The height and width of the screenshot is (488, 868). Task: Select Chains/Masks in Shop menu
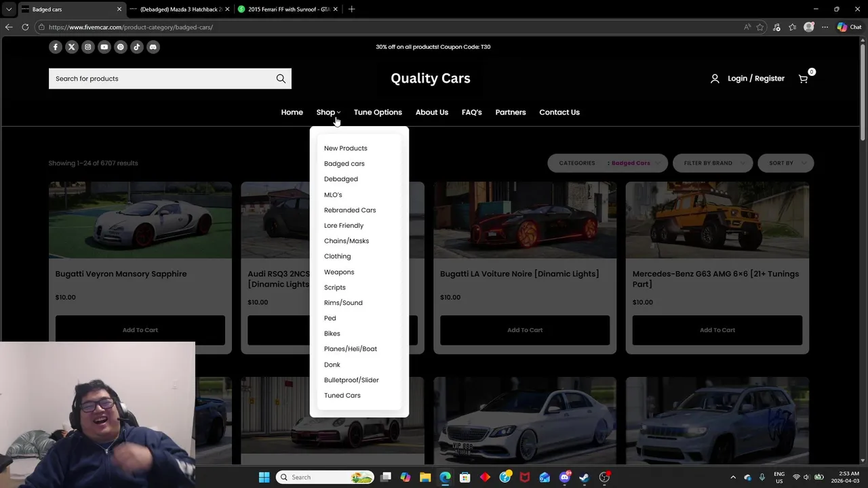[x=347, y=241]
